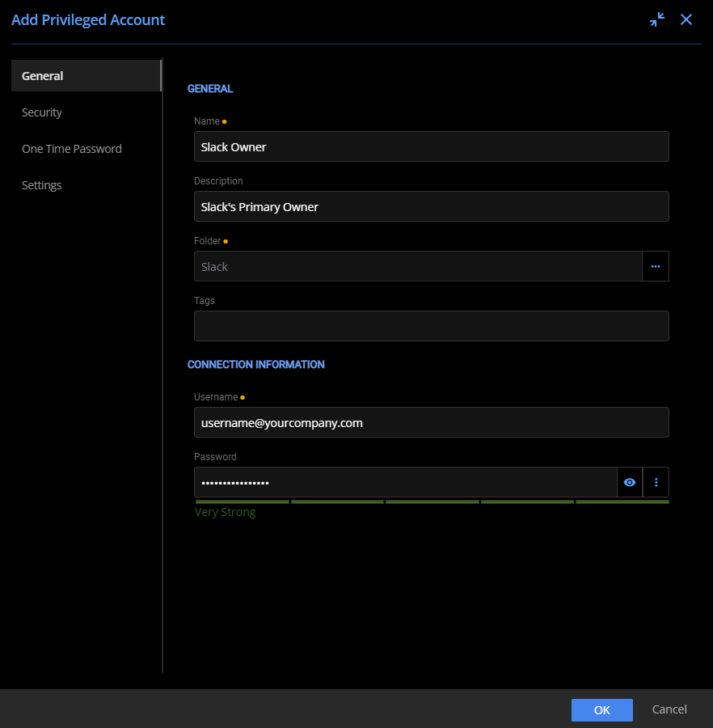This screenshot has width=713, height=728.
Task: Click the password strength indicator bar
Action: pyautogui.click(x=431, y=502)
